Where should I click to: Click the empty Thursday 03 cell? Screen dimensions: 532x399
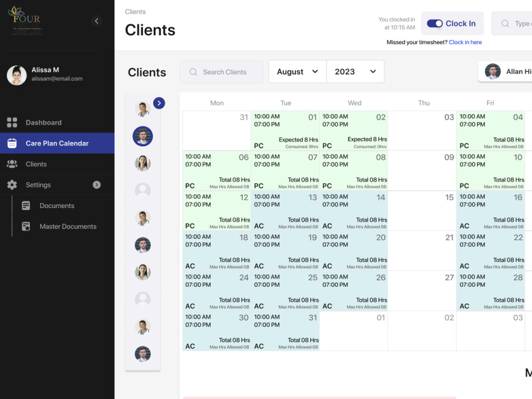tap(422, 131)
